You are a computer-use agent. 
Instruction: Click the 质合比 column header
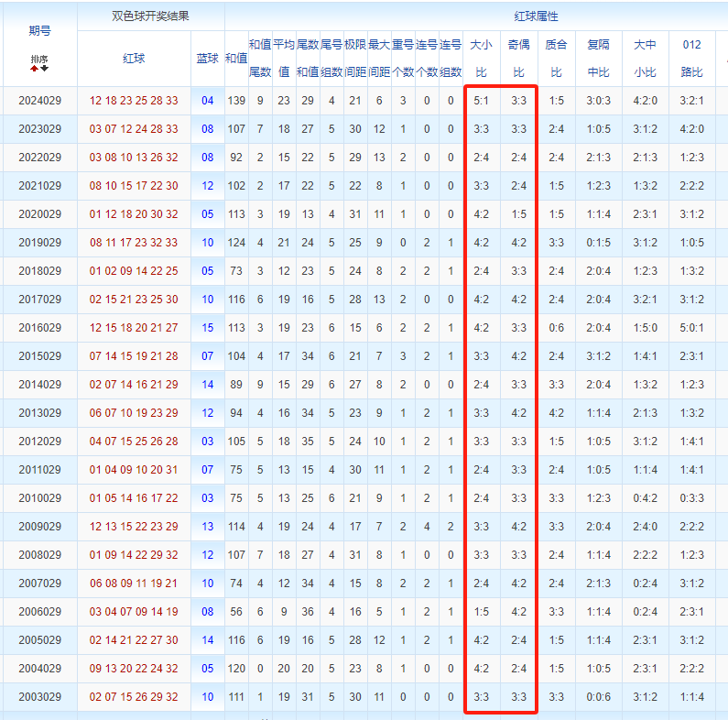(x=556, y=58)
